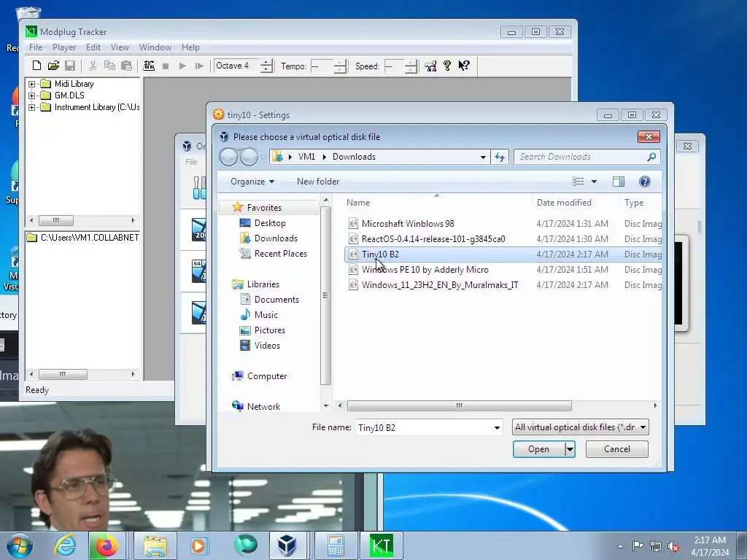
Task: Select Downloads under Favorites
Action: (276, 238)
